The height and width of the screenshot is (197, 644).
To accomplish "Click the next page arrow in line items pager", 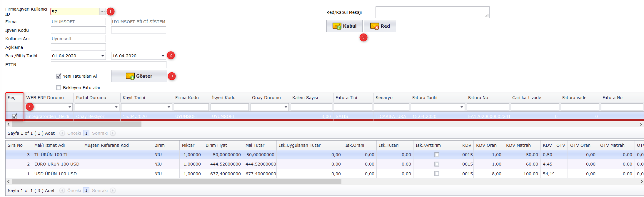I will coord(113,191).
